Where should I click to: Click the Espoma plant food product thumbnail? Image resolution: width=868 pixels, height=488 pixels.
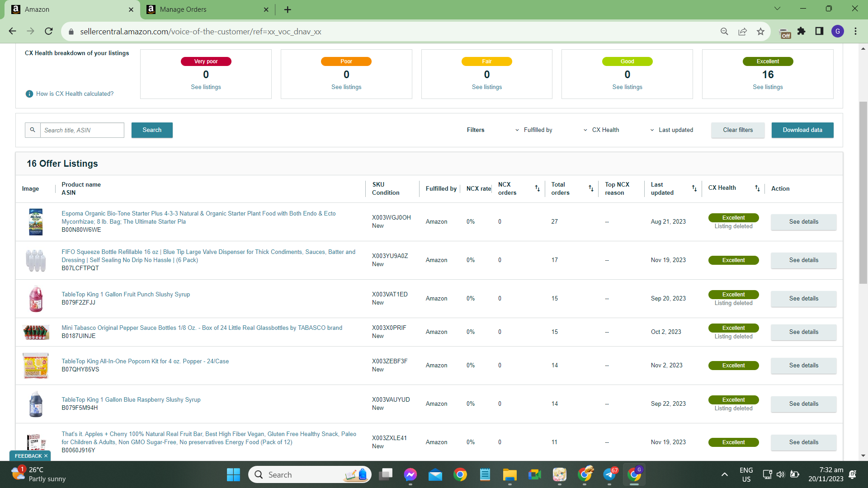point(36,222)
